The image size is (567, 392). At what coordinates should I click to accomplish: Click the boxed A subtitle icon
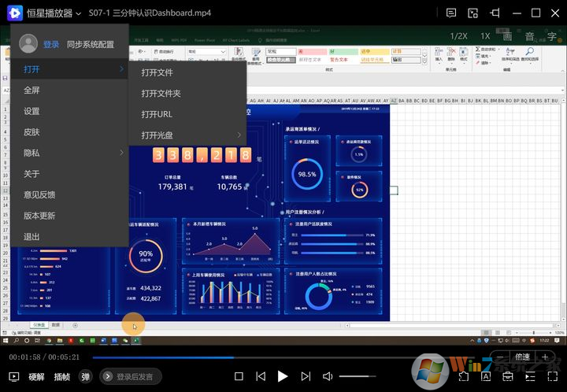(486, 377)
